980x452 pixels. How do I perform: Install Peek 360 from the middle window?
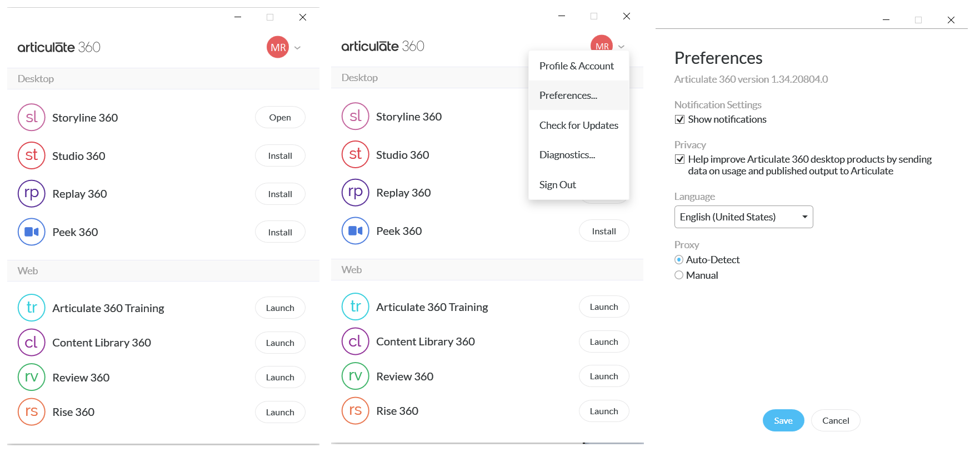coord(604,231)
